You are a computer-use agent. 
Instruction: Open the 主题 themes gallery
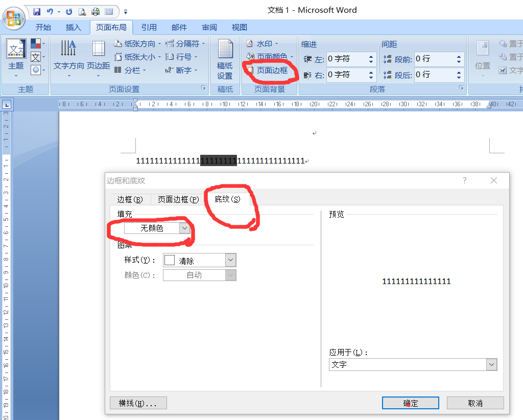click(x=16, y=58)
